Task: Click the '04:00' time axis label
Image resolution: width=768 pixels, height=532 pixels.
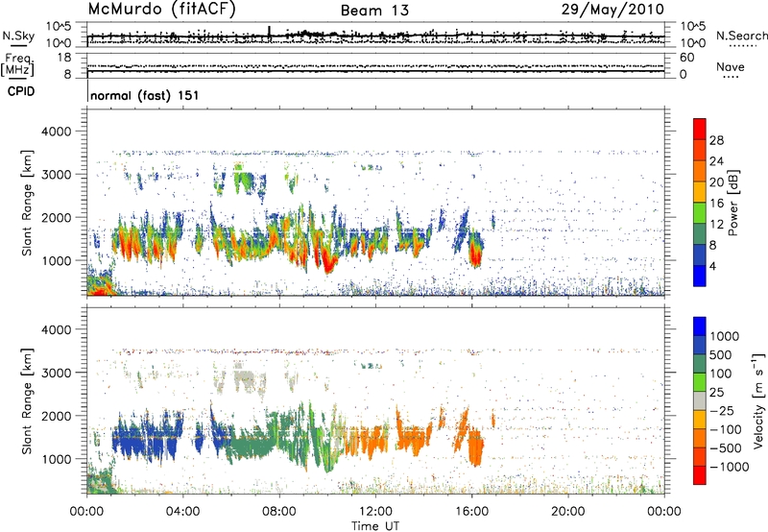Action: 182,512
